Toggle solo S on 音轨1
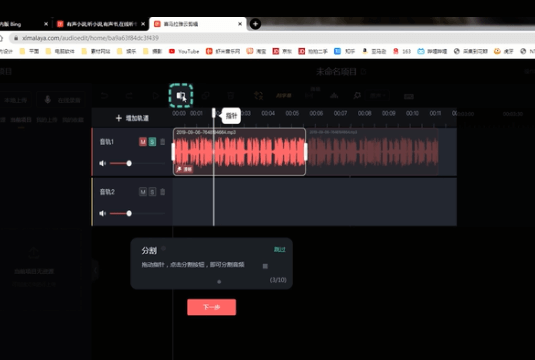 click(152, 142)
